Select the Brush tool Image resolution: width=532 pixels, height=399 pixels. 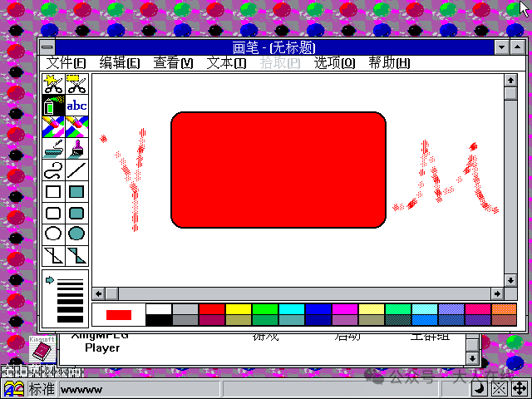coord(77,149)
